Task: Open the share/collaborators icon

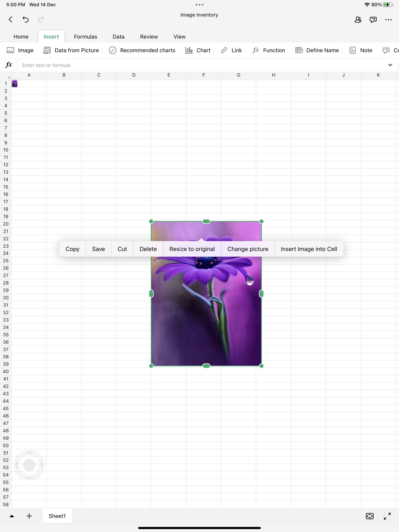Action: click(x=358, y=20)
